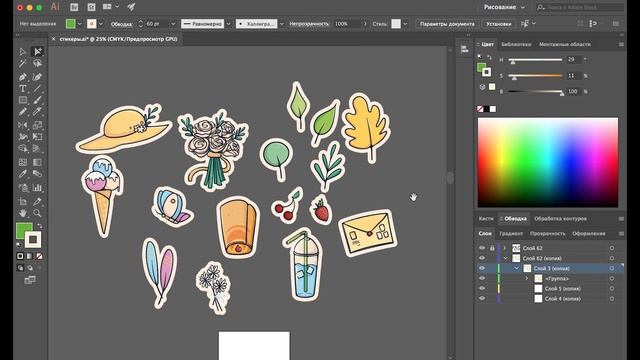The height and width of the screenshot is (360, 640).
Task: Select the Scale tool
Action: click(38, 125)
